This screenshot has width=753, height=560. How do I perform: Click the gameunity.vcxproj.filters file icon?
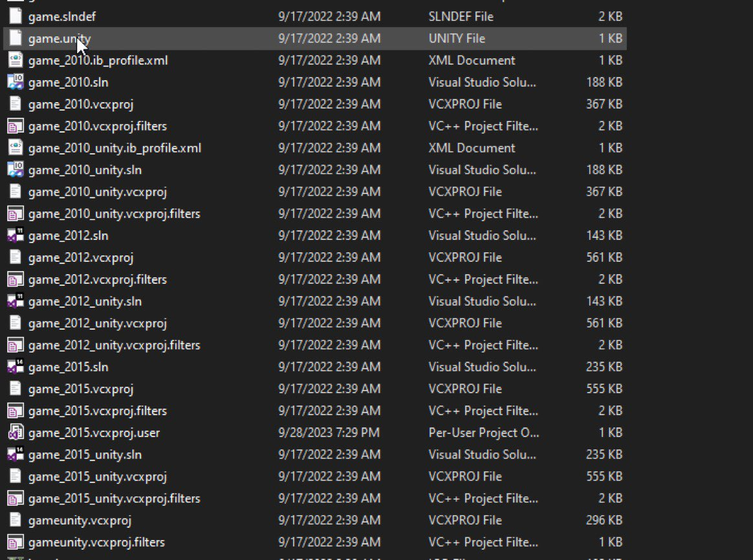pyautogui.click(x=16, y=542)
